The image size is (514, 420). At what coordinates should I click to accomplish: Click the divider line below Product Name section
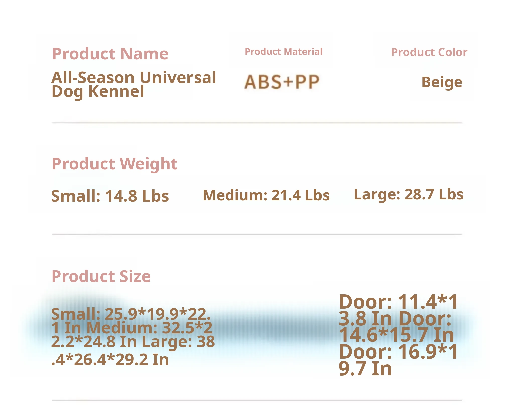tap(257, 123)
